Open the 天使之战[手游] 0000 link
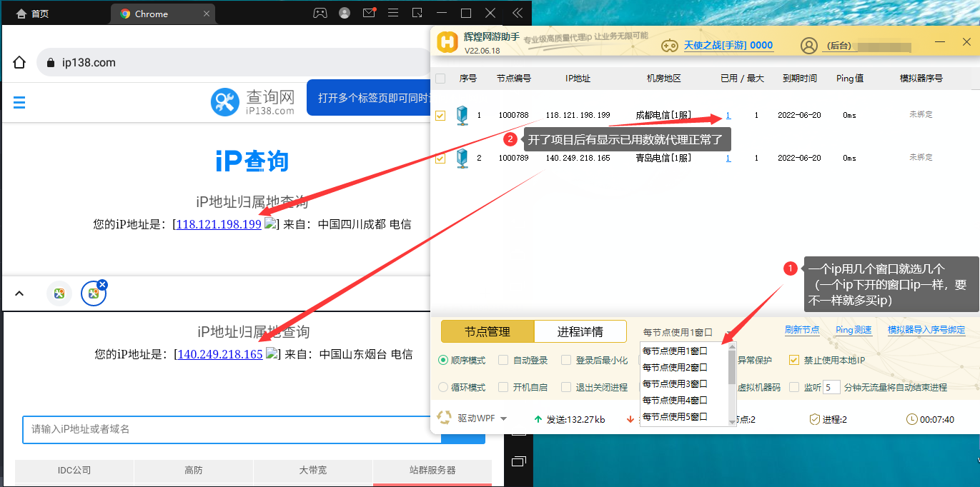The width and height of the screenshot is (980, 487). click(x=728, y=45)
